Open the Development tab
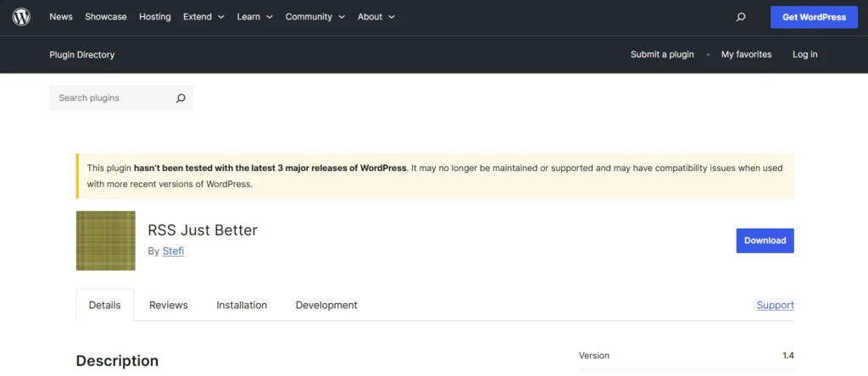 coord(326,305)
